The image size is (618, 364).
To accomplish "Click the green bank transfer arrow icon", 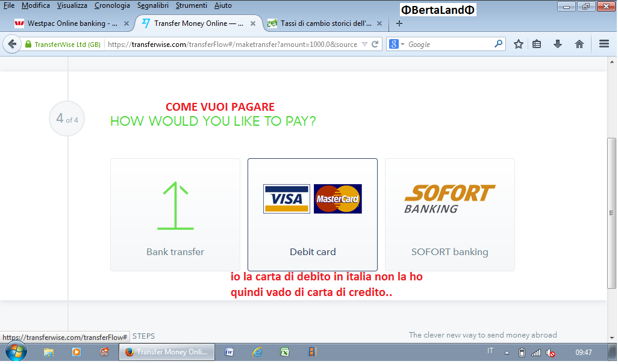I will click(175, 205).
